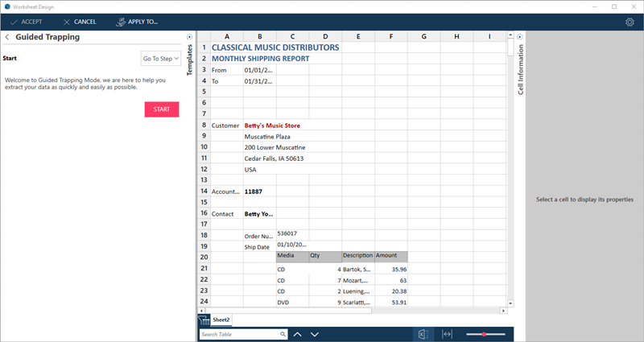
Task: Select the Betty's Music Store cell
Action: [272, 126]
